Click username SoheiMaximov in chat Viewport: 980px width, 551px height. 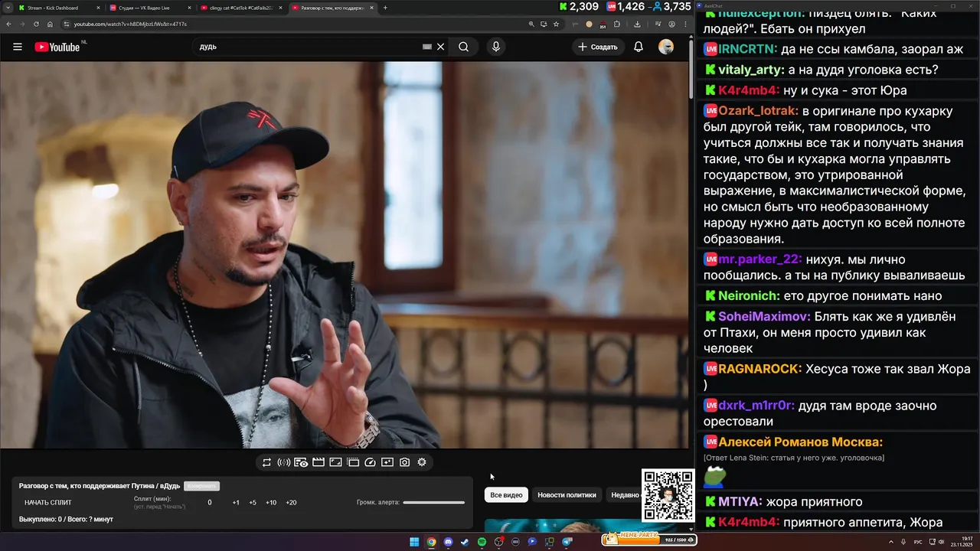[x=764, y=316]
